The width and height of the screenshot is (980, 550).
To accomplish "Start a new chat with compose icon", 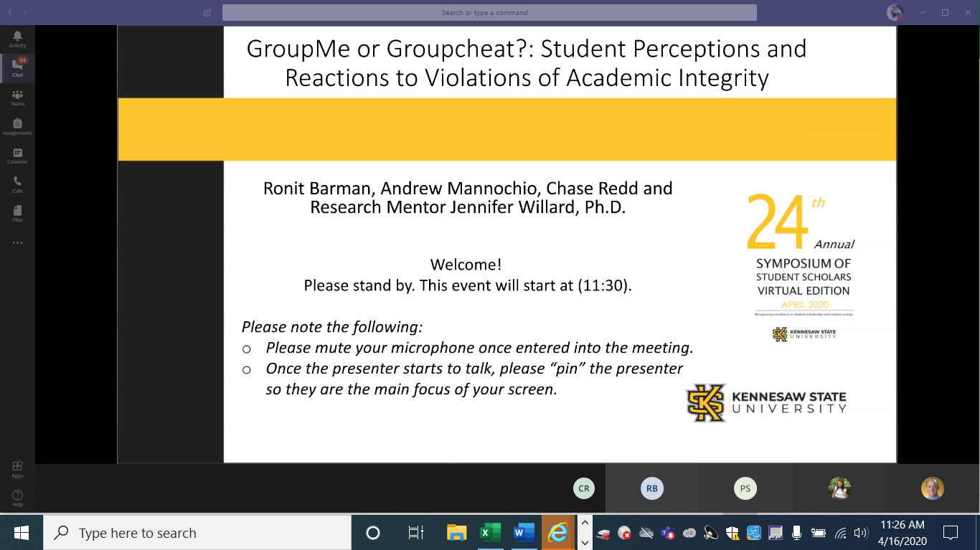I will 207,12.
